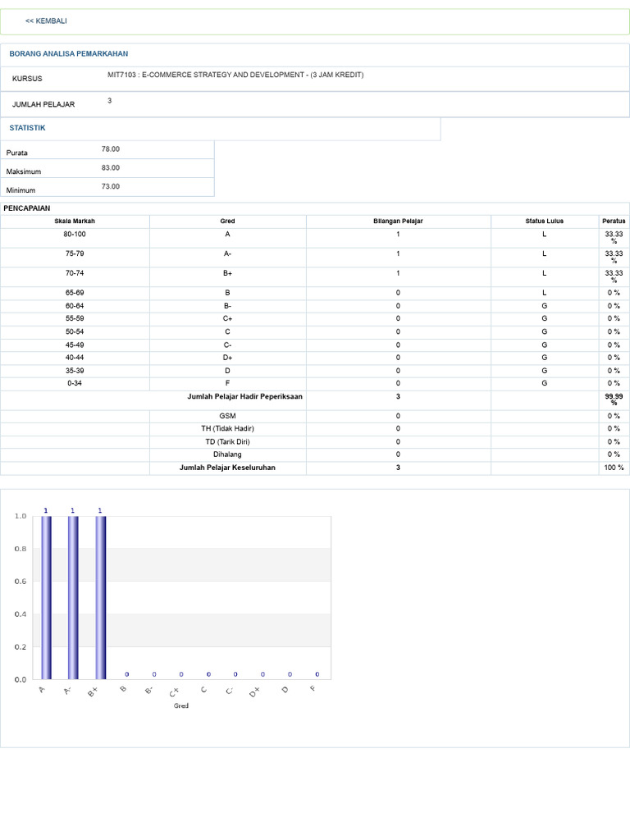This screenshot has width=630, height=840.
Task: Click the Bilangan Pelajar column header
Action: pos(398,221)
